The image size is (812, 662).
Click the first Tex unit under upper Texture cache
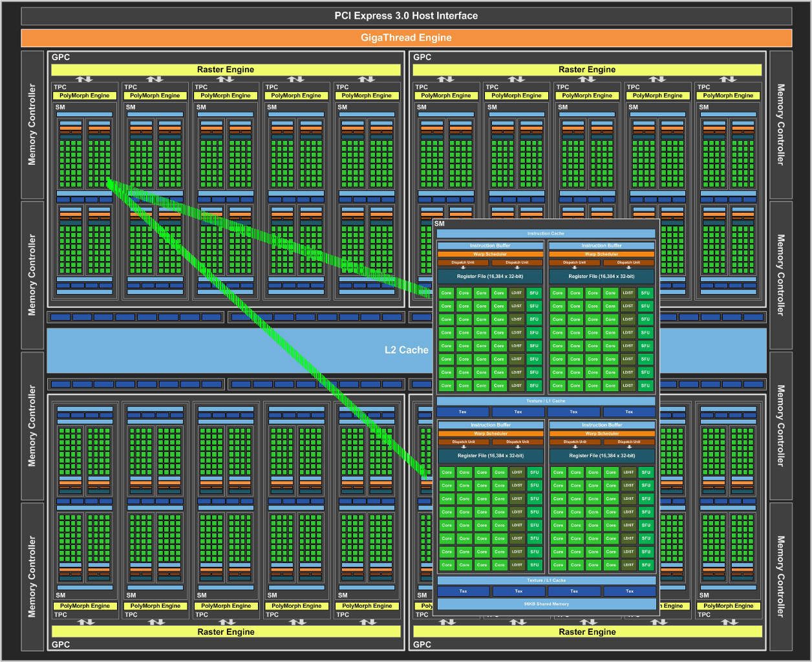(463, 412)
